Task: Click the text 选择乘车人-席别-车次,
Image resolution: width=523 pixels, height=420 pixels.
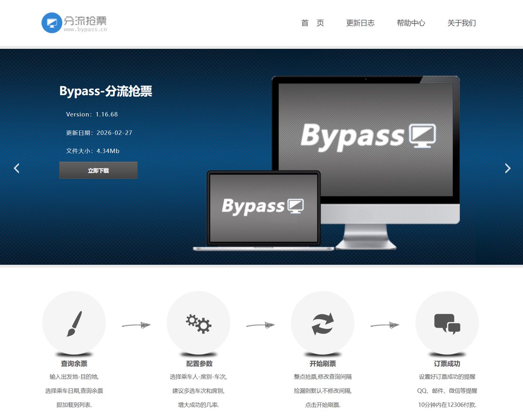Action: (198, 376)
